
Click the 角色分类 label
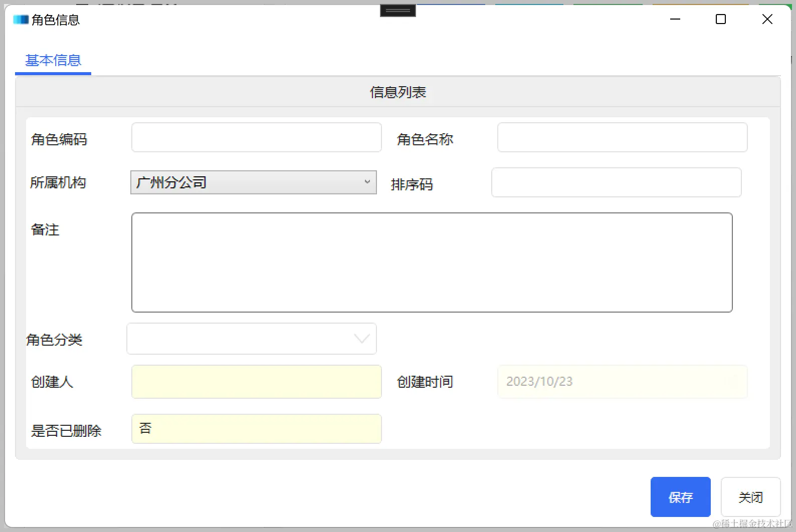54,340
